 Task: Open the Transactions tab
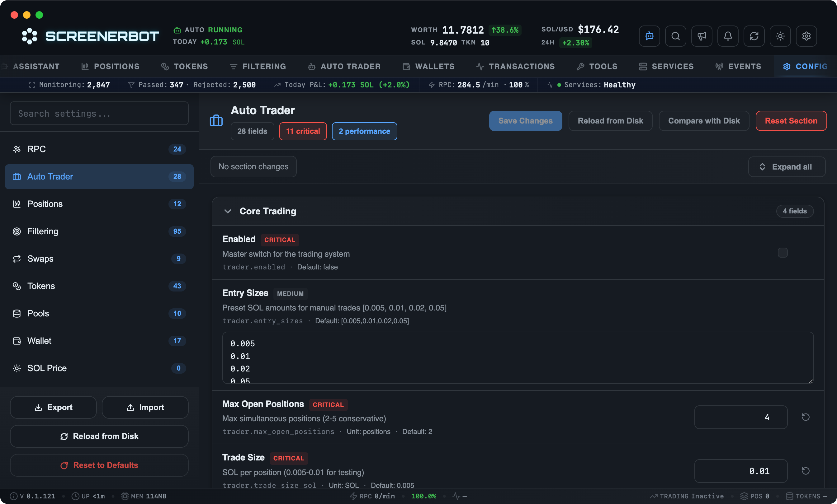click(x=515, y=66)
